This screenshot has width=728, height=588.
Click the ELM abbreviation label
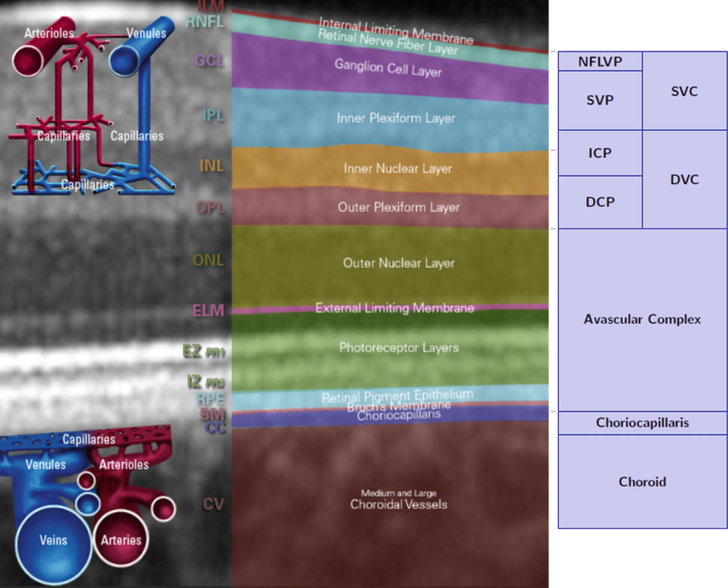pos(208,310)
